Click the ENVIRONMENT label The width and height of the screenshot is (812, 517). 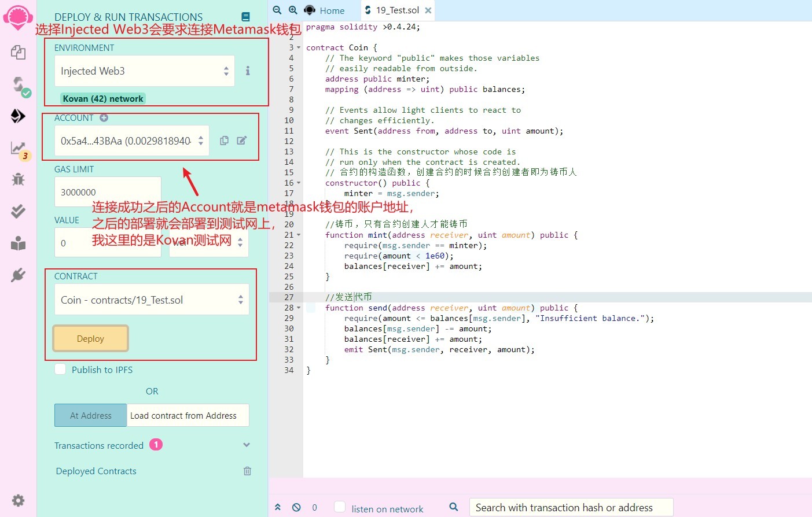coord(84,47)
